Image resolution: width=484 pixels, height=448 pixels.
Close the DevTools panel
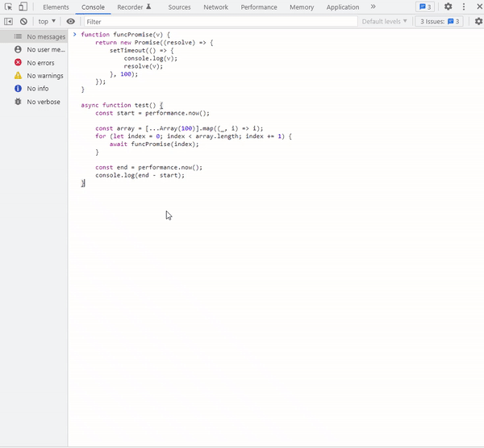479,6
